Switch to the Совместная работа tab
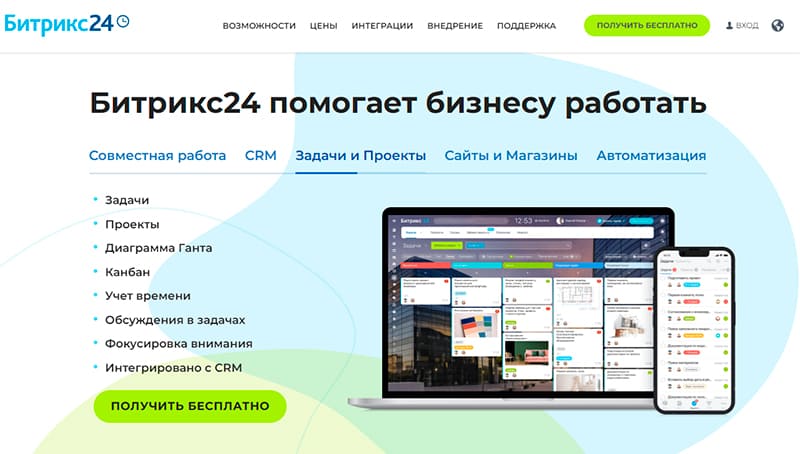Screen dimensions: 800x454 point(157,156)
